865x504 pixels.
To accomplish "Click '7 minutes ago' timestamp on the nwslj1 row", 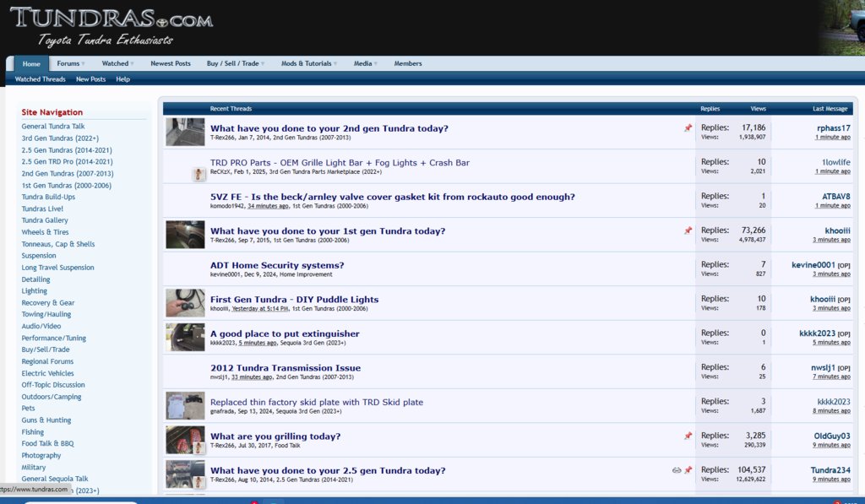I will point(831,377).
